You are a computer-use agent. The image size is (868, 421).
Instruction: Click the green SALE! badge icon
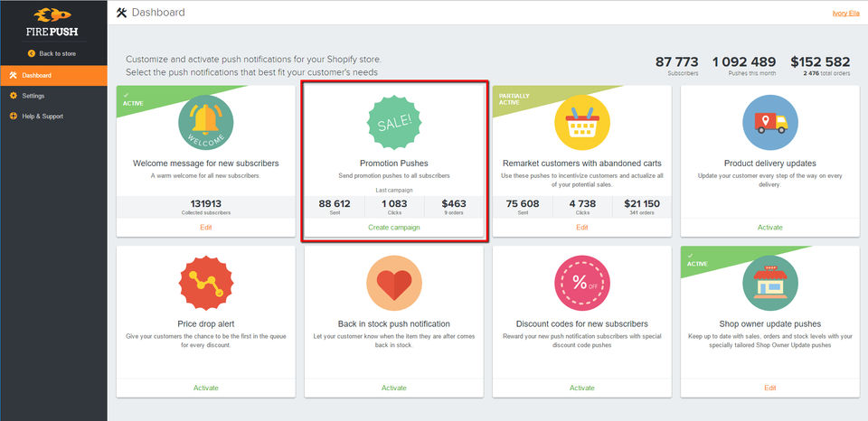tap(393, 123)
